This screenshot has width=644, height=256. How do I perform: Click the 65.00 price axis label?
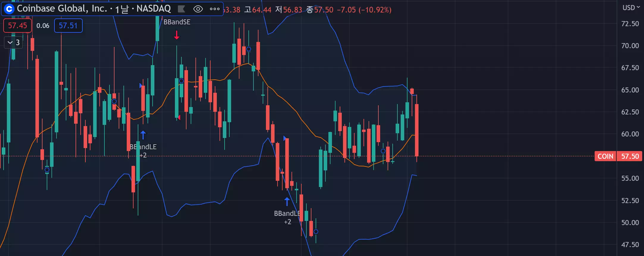(x=630, y=90)
